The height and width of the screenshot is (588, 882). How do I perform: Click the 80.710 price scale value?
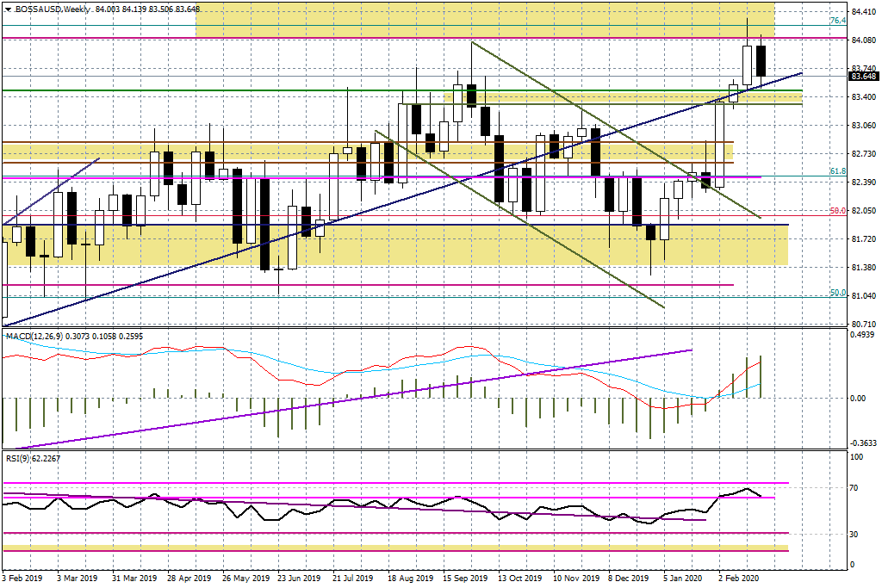click(863, 325)
